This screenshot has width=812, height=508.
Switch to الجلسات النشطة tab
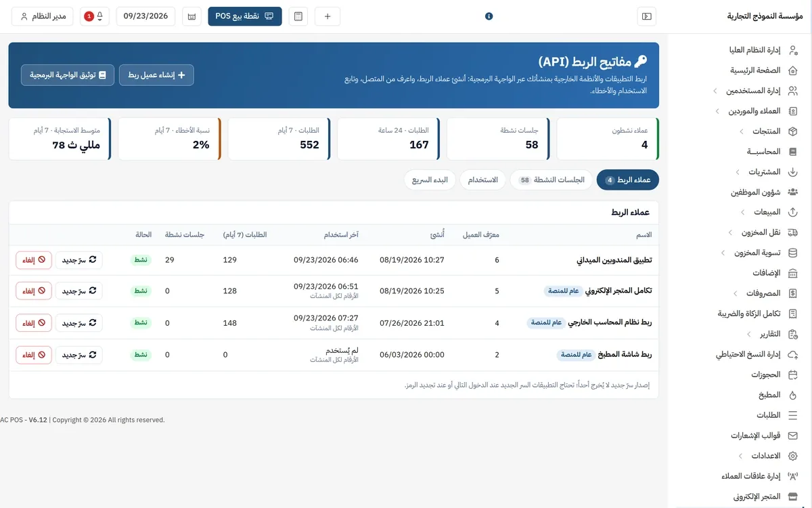pyautogui.click(x=551, y=180)
